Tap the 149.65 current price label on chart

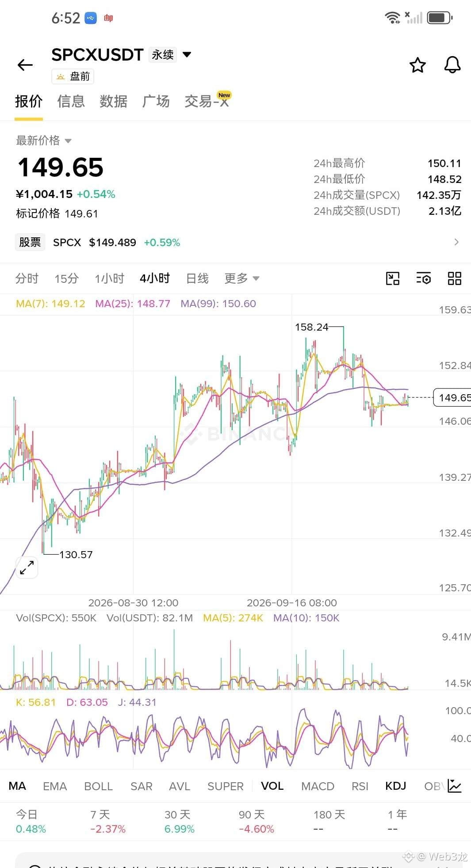pyautogui.click(x=453, y=398)
